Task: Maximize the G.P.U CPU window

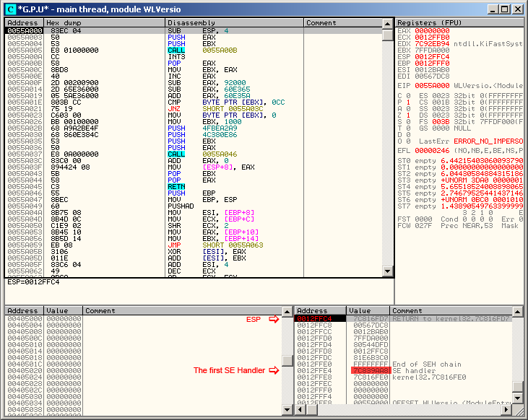Action: 504,9
